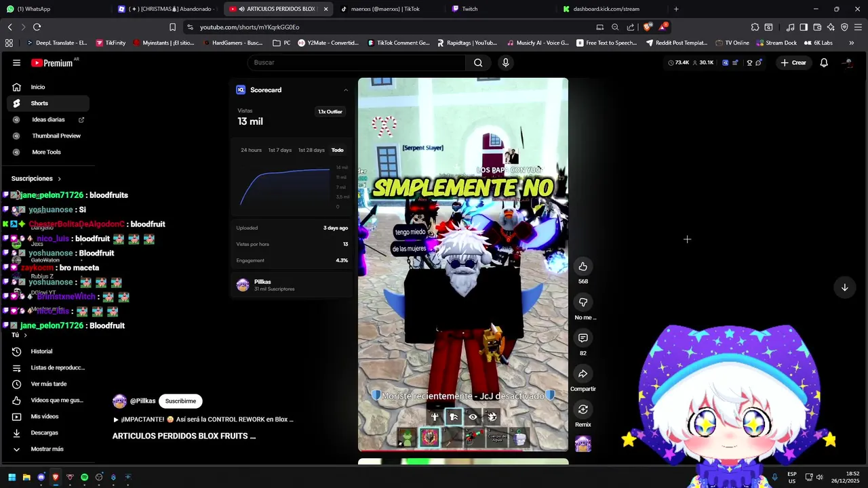
Task: Go to next short with down arrow
Action: tap(844, 287)
